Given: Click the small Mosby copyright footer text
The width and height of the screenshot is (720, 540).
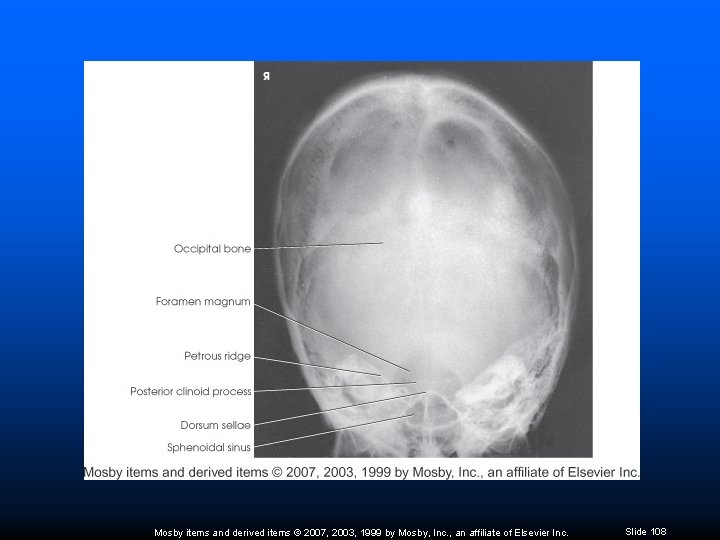Looking at the screenshot, I should 361,533.
